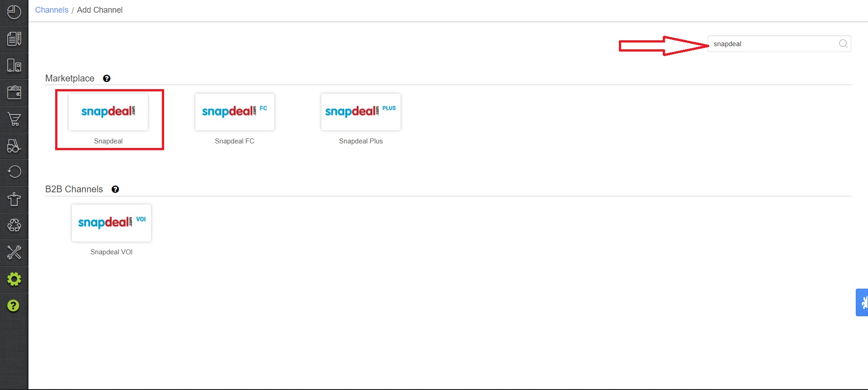Open the document-and-pencil sidebar icon
Screen dimensions: 868x390
(14, 39)
